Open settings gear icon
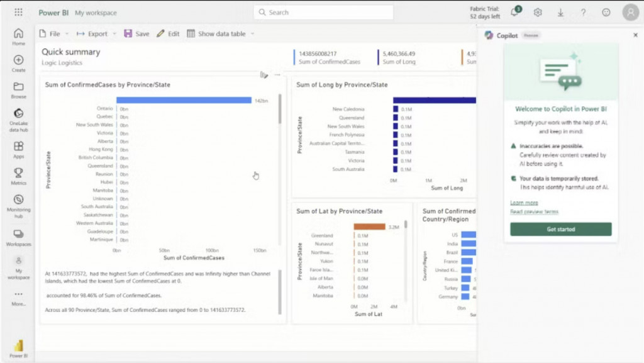This screenshot has height=363, width=644. click(538, 13)
